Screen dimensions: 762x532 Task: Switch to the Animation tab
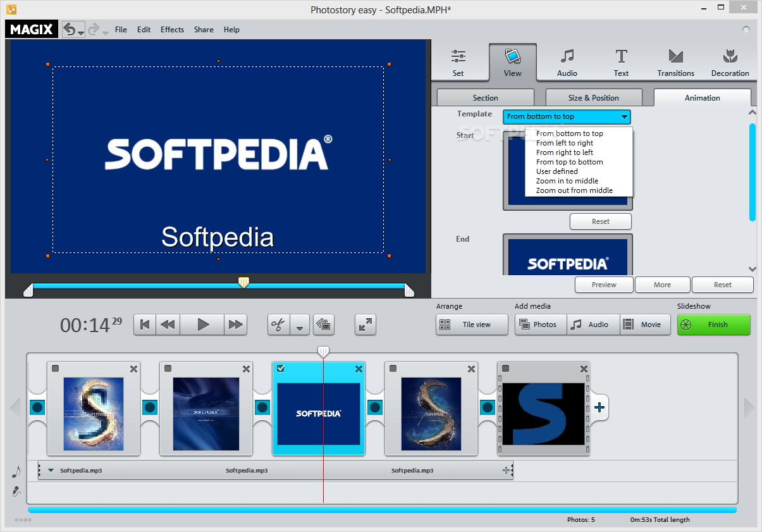tap(703, 97)
